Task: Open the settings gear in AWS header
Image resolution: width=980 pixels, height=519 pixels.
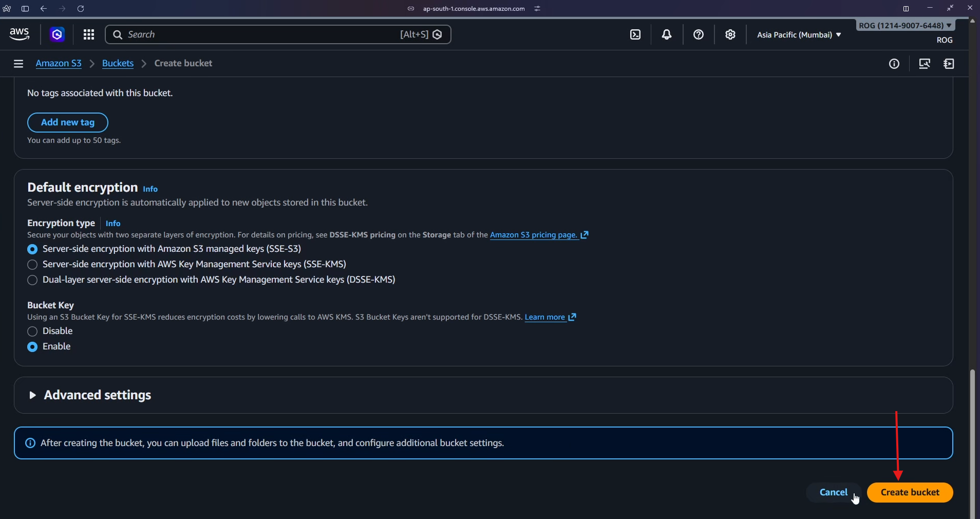Action: pyautogui.click(x=730, y=34)
